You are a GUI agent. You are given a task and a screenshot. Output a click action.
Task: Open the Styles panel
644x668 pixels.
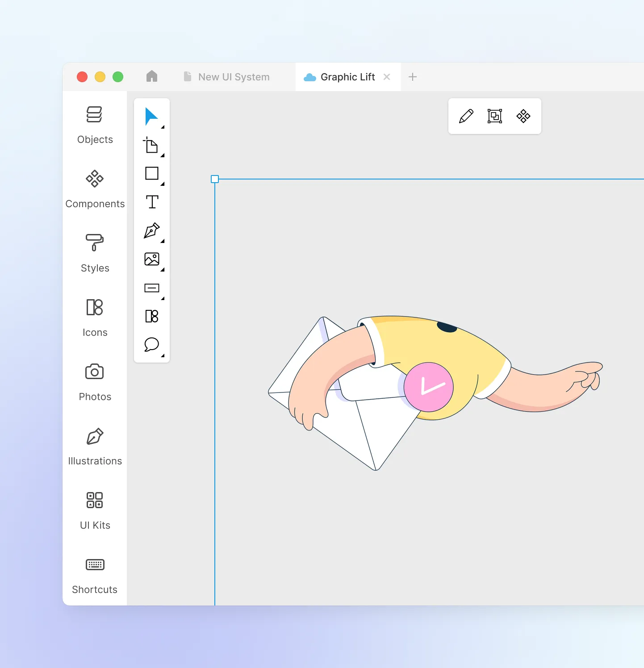tap(95, 254)
